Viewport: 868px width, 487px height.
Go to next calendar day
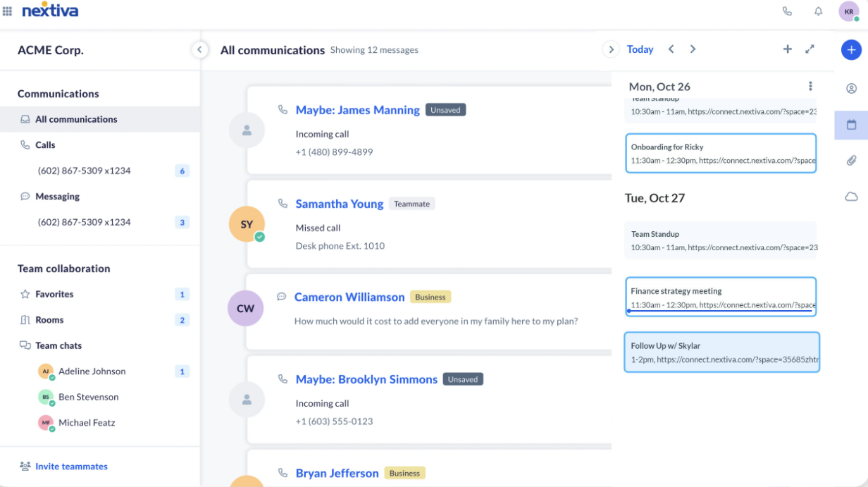pos(693,49)
